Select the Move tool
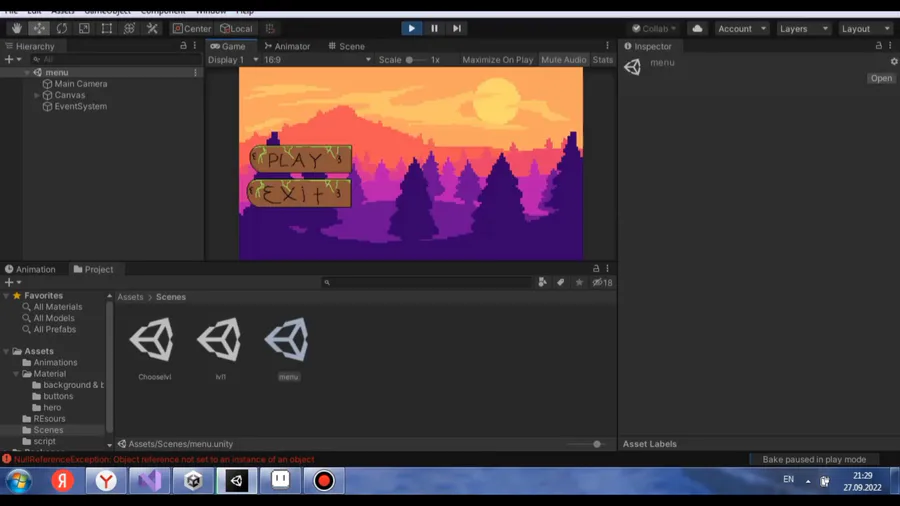 (39, 28)
